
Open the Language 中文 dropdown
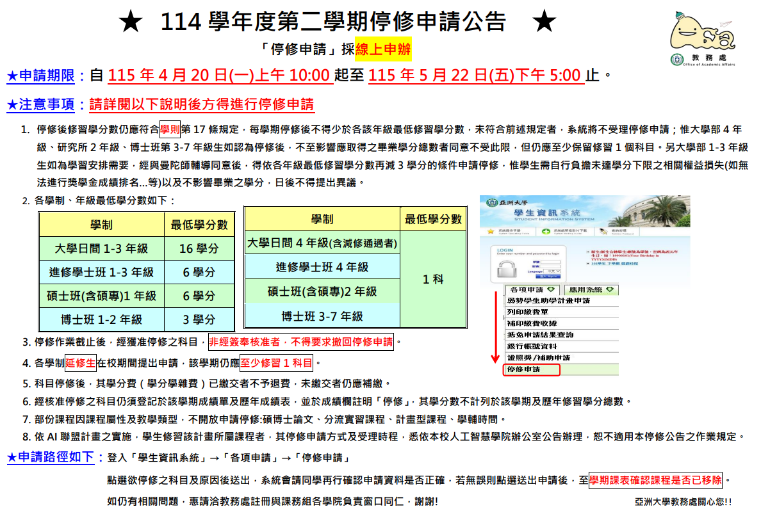click(x=550, y=270)
